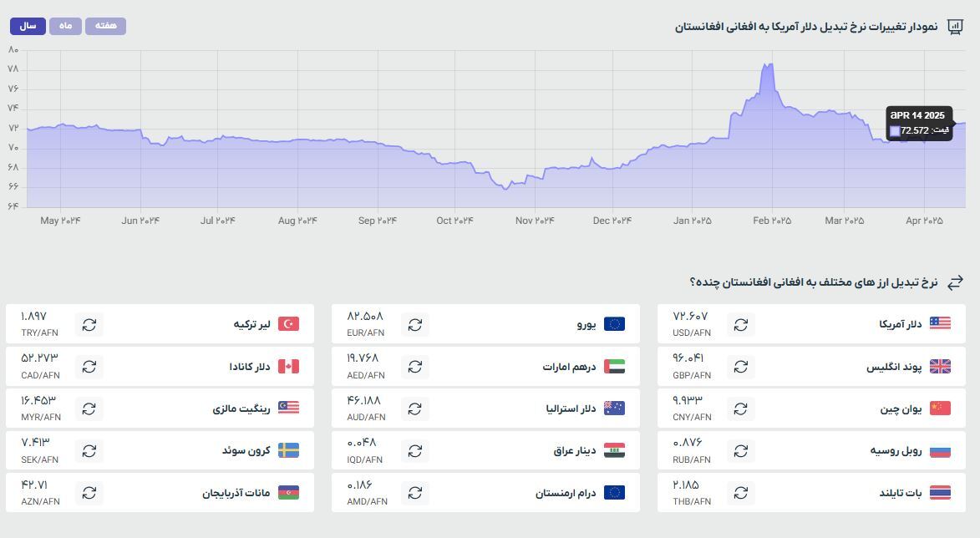Click refresh icon in Australian Dollar row
The image size is (980, 538).
click(414, 409)
